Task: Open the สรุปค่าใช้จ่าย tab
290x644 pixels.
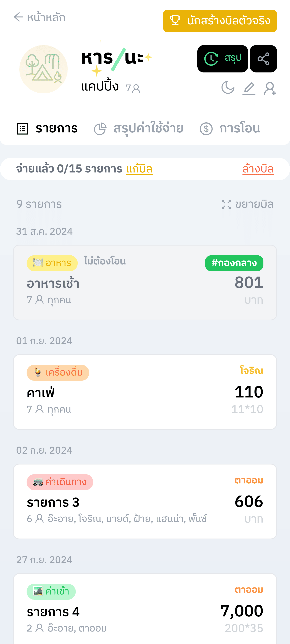Action: point(139,129)
